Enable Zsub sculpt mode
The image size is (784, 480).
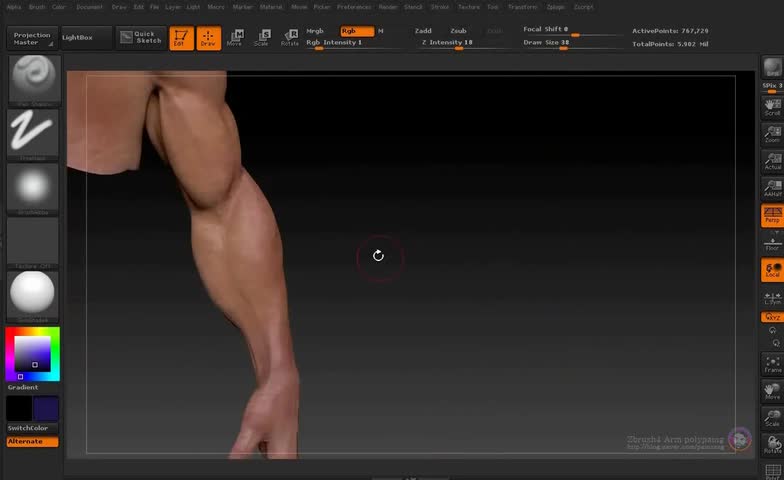click(458, 31)
